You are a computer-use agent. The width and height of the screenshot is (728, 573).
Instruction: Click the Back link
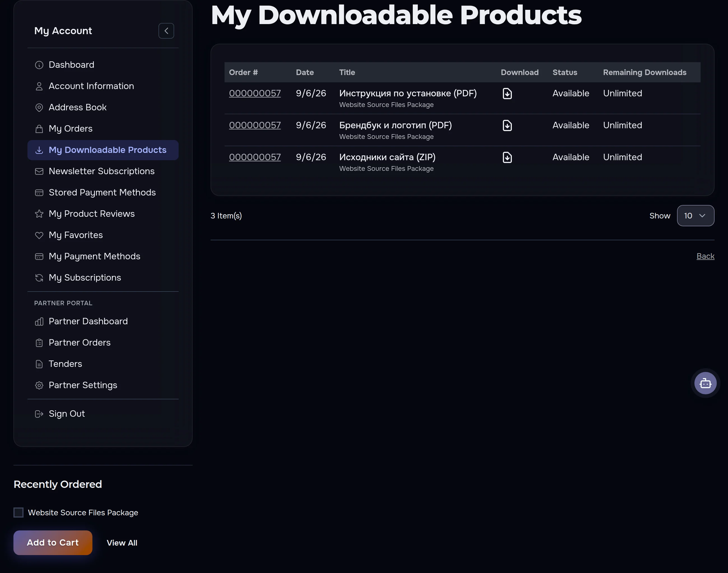point(705,256)
